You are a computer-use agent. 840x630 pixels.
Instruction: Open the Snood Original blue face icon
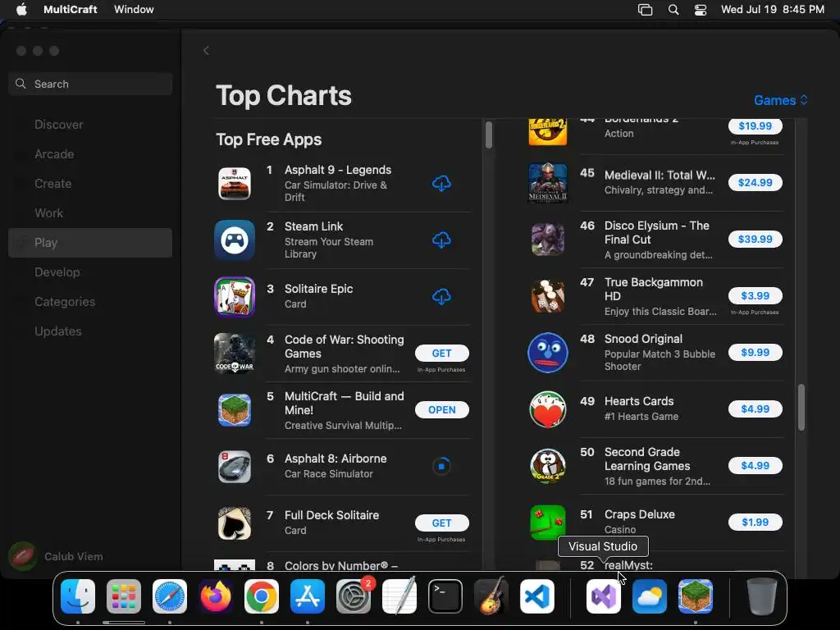pos(547,353)
